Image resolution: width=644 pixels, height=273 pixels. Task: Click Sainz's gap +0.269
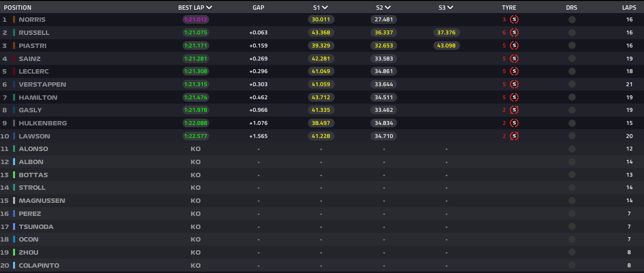(x=259, y=59)
